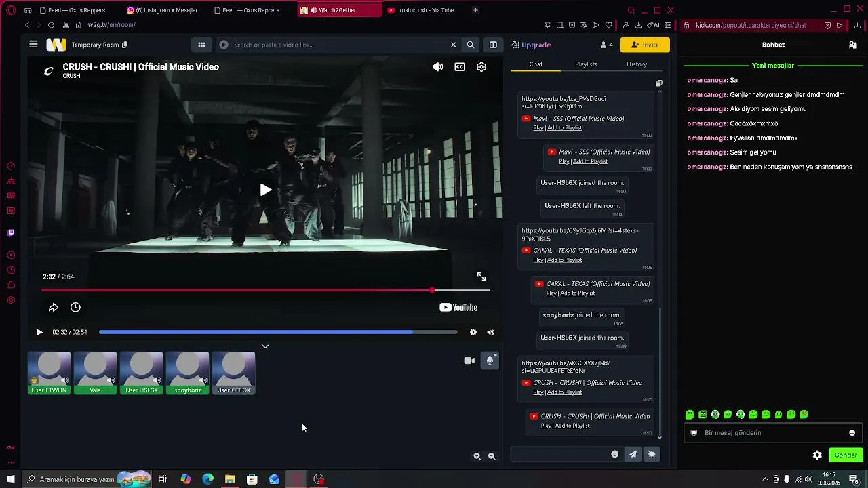This screenshot has height=488, width=868.
Task: Zoom out the user area
Action: pyautogui.click(x=492, y=457)
